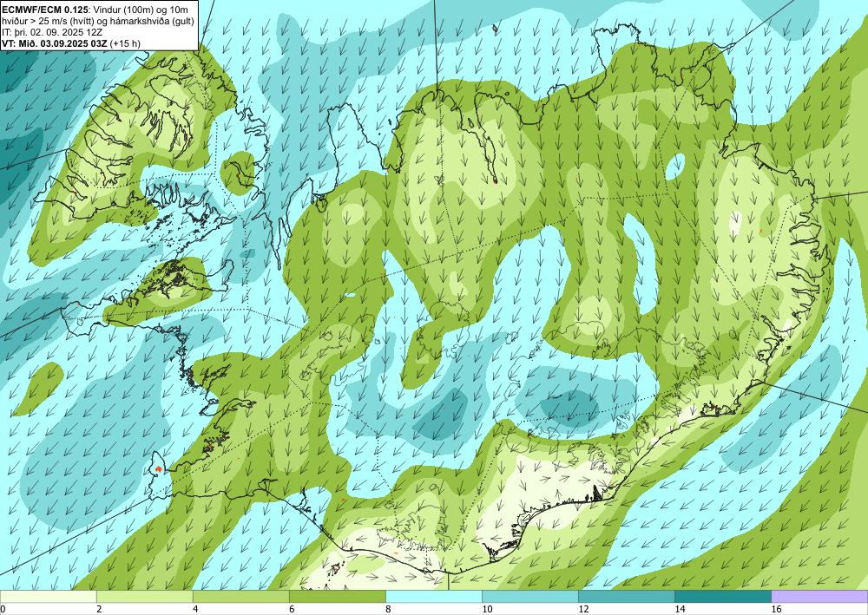
Task: Click the '10' tick label on the scale
Action: (x=487, y=609)
